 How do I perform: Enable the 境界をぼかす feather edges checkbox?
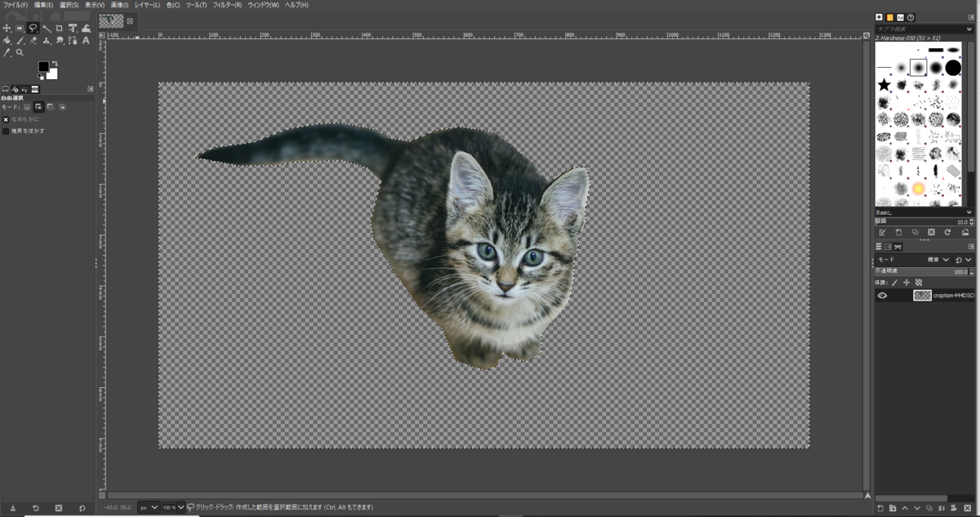[6, 131]
